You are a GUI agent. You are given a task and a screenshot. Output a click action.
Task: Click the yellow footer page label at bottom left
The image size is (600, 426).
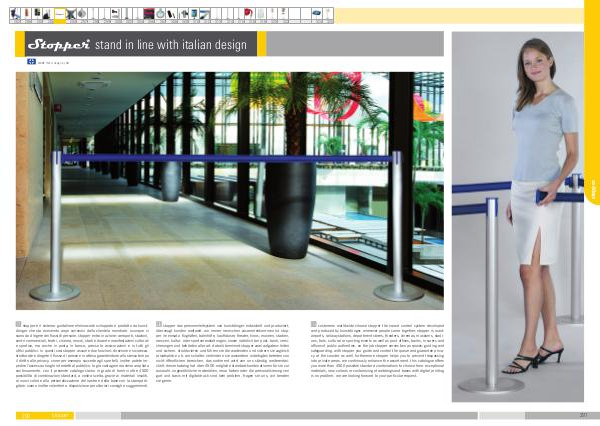(x=45, y=415)
